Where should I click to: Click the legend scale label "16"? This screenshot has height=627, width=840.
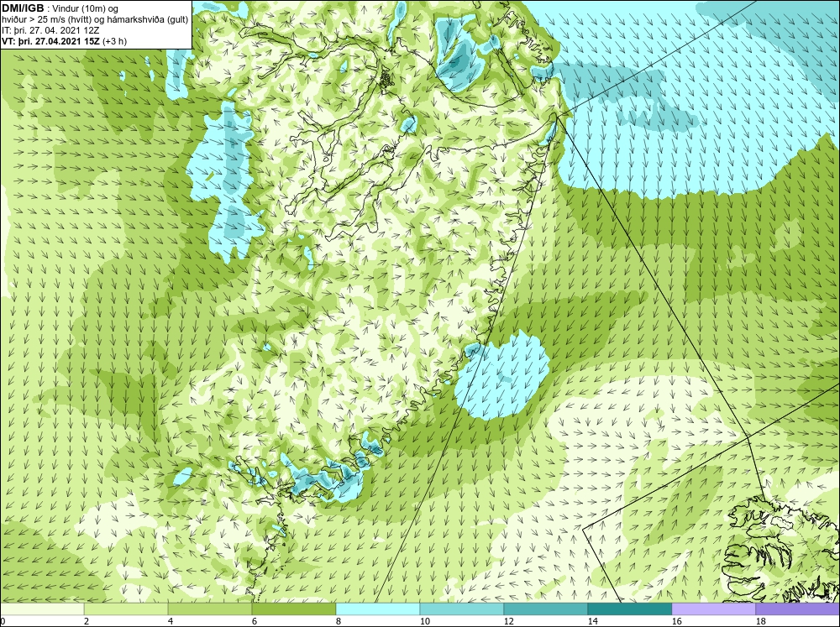(676, 621)
